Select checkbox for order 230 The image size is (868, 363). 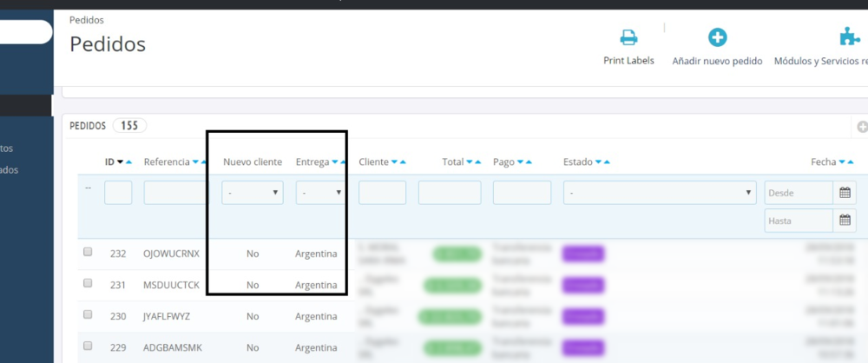(x=88, y=314)
